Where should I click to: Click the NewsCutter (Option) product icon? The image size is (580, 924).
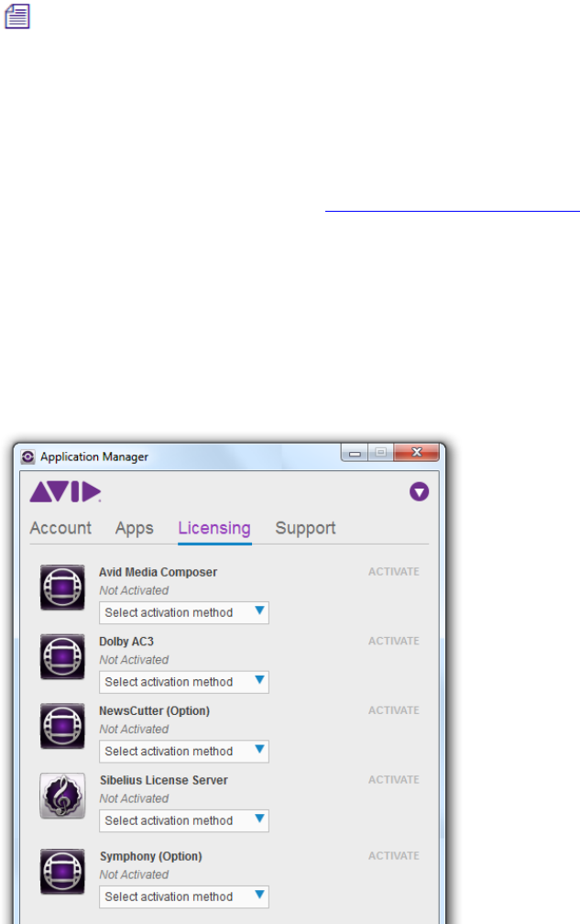click(x=62, y=726)
